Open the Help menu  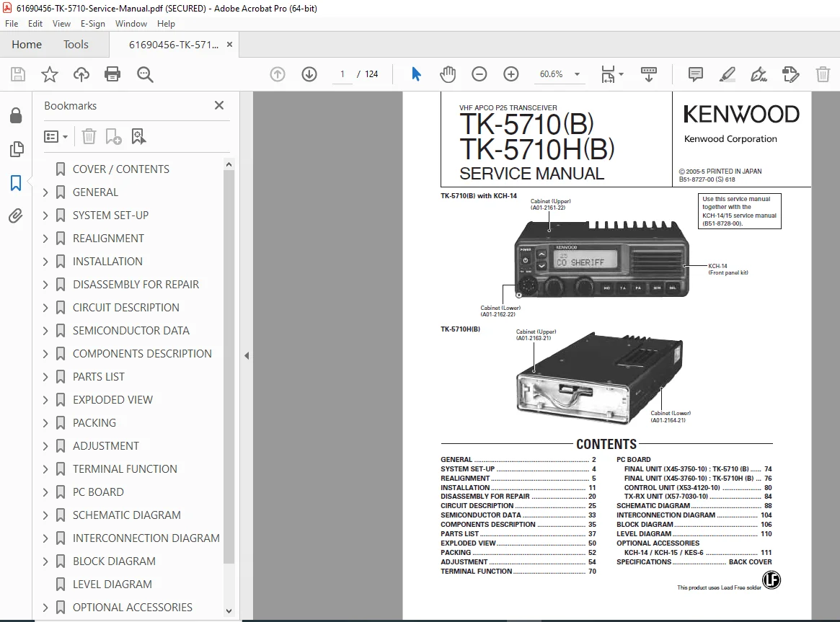pyautogui.click(x=166, y=24)
